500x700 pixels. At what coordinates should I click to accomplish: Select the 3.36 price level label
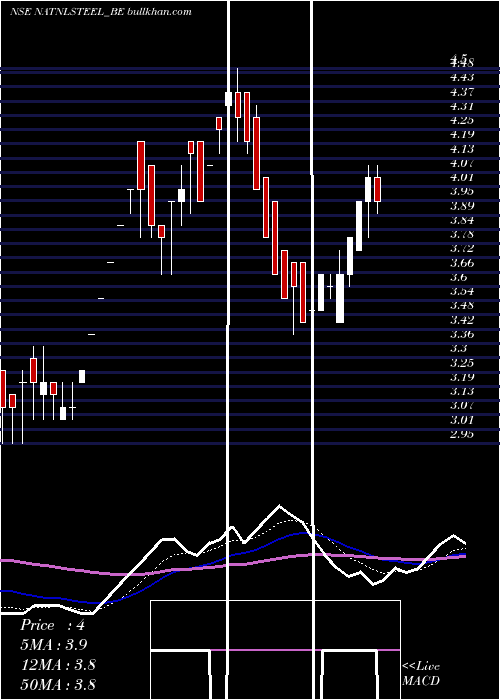462,334
